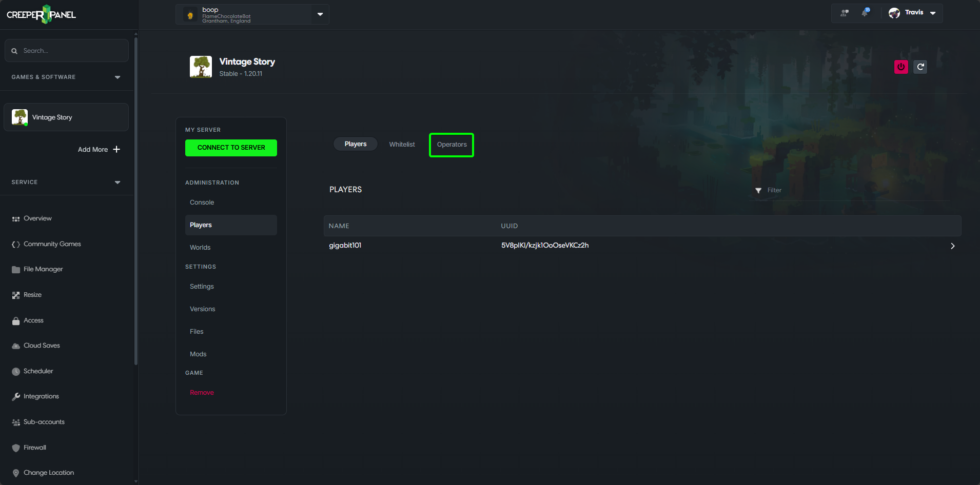Collapse the Service section arrow
980x485 pixels.
117,183
